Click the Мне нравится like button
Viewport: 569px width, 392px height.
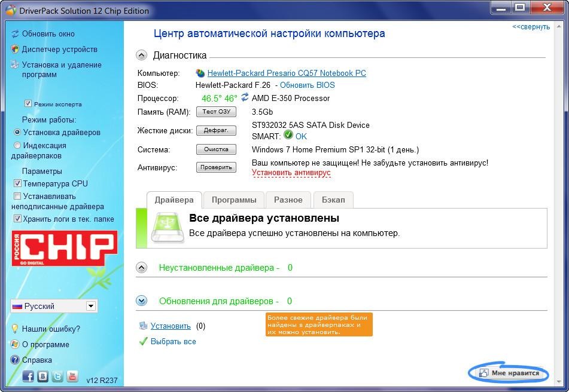(x=509, y=373)
